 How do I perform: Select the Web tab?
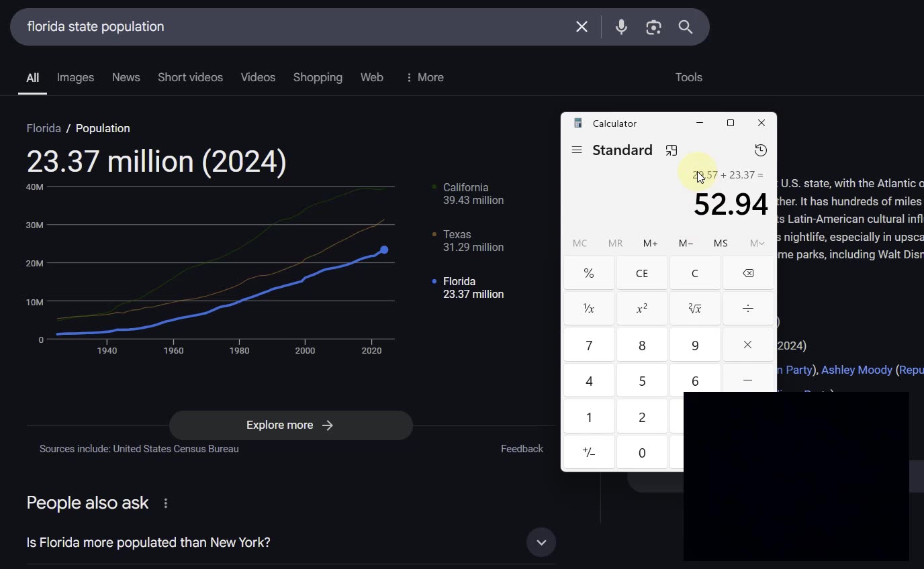pos(371,77)
